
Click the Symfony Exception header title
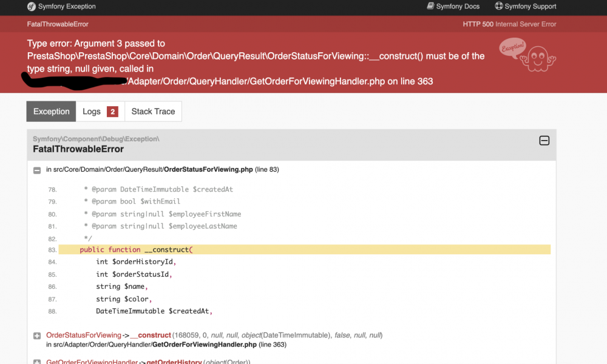(67, 7)
